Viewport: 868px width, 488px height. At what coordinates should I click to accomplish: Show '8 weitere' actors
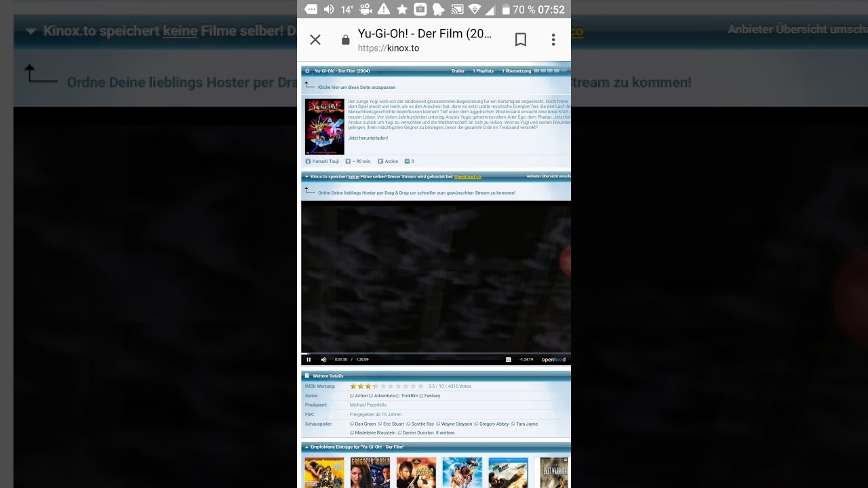pos(446,432)
